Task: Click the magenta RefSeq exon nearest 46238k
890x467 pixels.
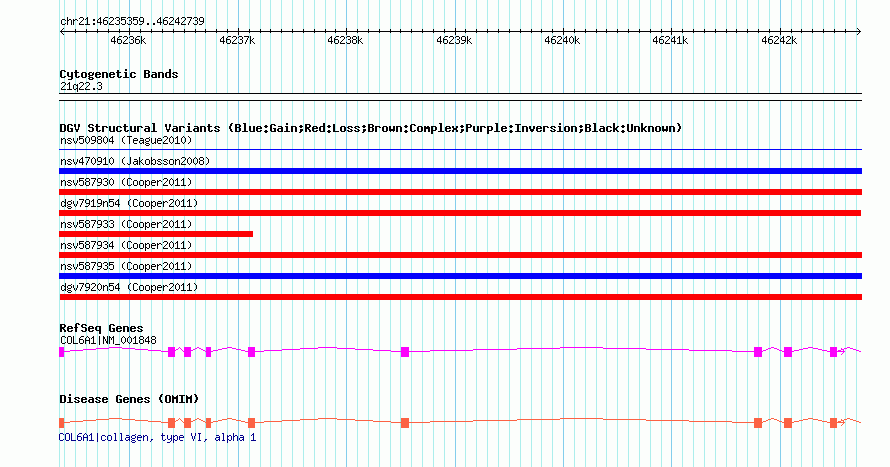Action: point(405,352)
